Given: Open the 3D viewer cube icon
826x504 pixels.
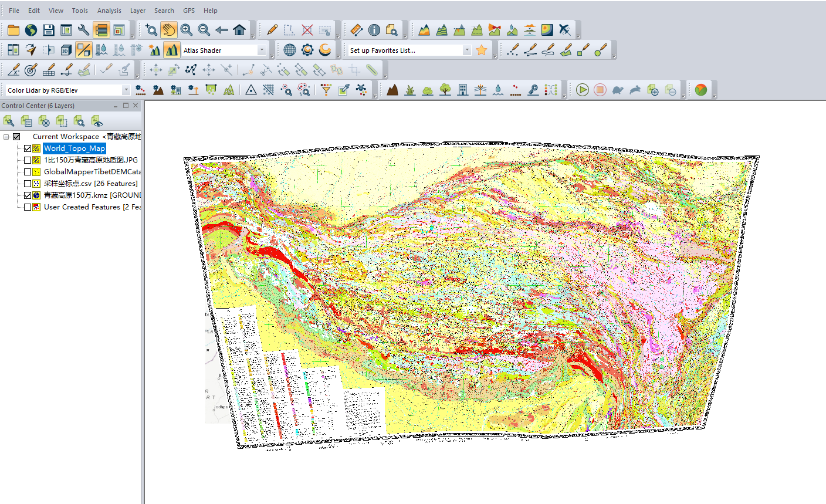Looking at the screenshot, I should 66,50.
